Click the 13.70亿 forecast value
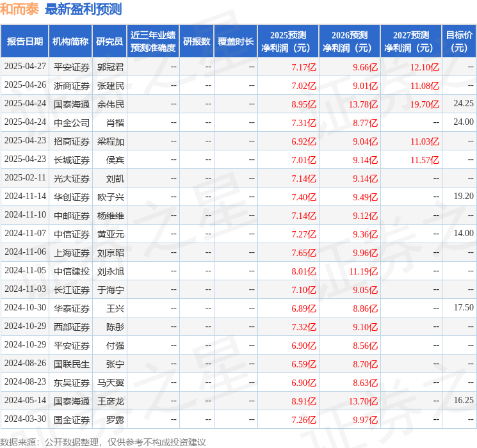 pyautogui.click(x=363, y=401)
